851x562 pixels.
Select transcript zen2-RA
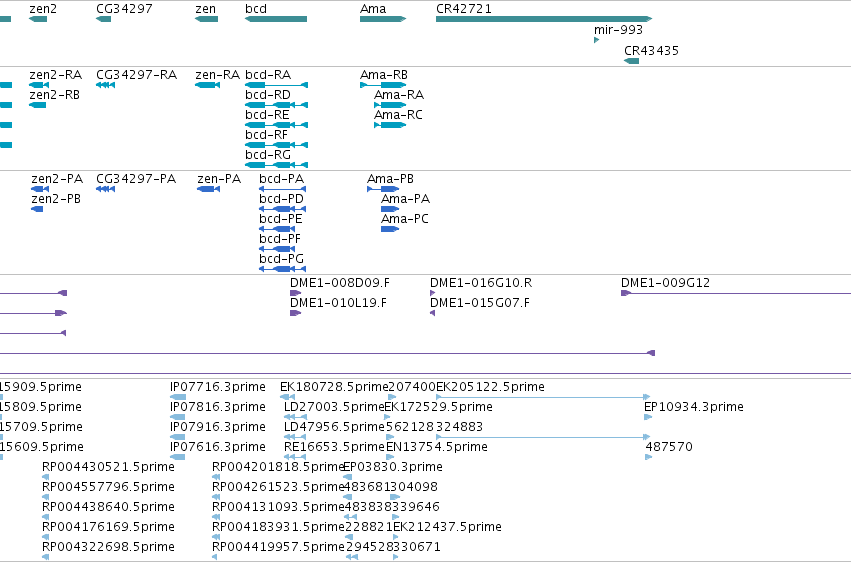39,85
